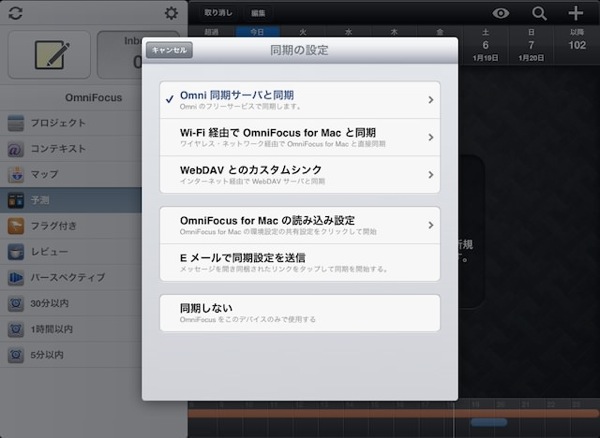Tap the 編集 edit button
Image resolution: width=600 pixels, height=438 pixels.
click(x=258, y=13)
